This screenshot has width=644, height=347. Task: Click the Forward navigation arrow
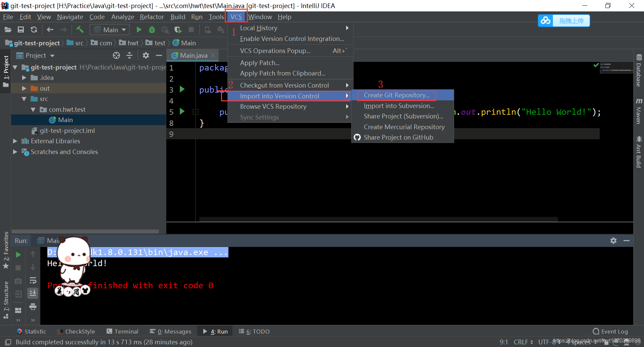point(63,30)
